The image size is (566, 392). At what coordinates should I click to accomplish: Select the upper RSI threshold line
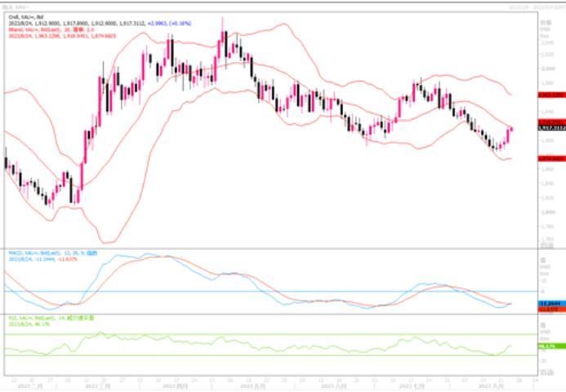click(245, 334)
